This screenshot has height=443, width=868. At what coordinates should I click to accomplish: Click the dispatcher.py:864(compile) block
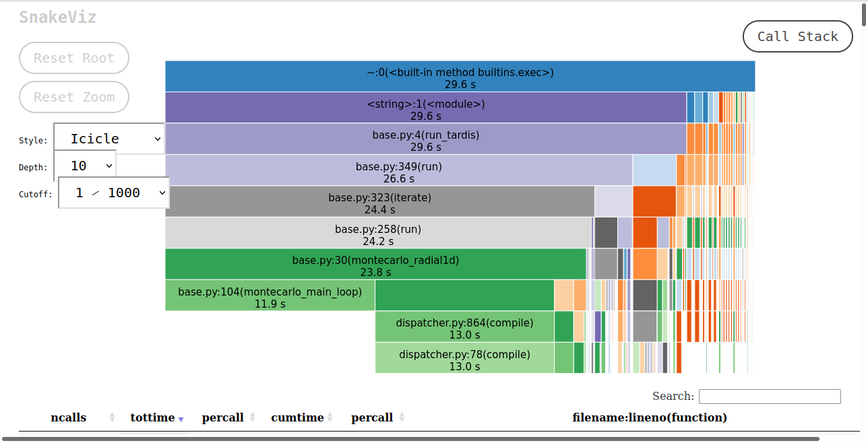click(x=464, y=327)
